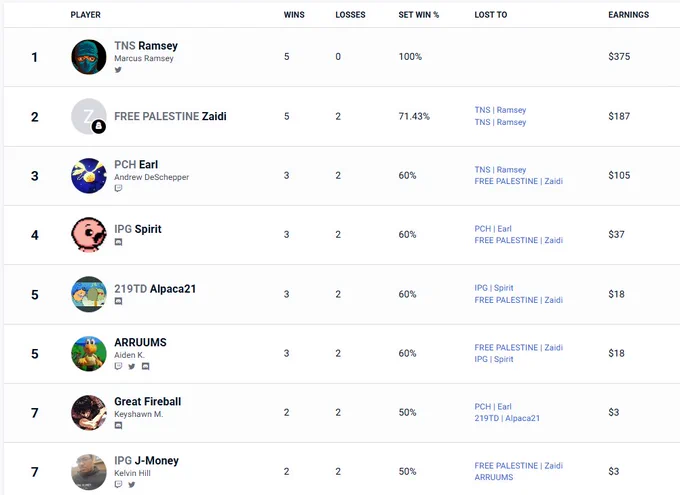This screenshot has height=495, width=680.
Task: Open ARRUUMS's Twitter bird icon
Action: click(132, 366)
